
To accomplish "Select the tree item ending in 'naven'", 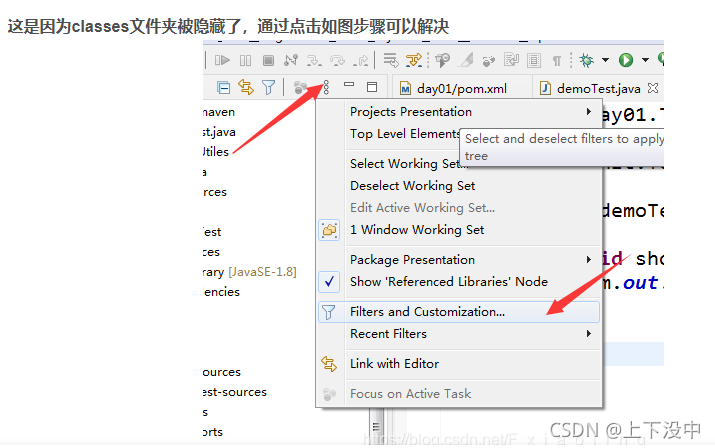I will (219, 112).
